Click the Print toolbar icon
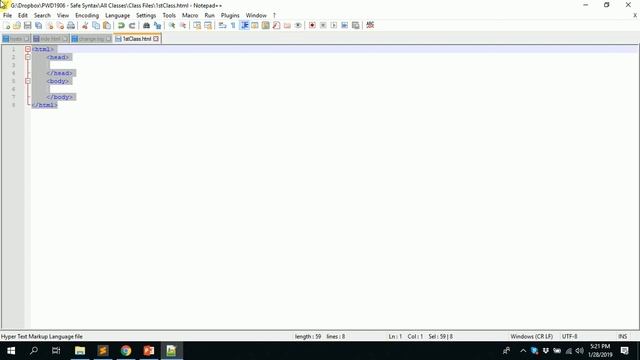 tap(71, 25)
